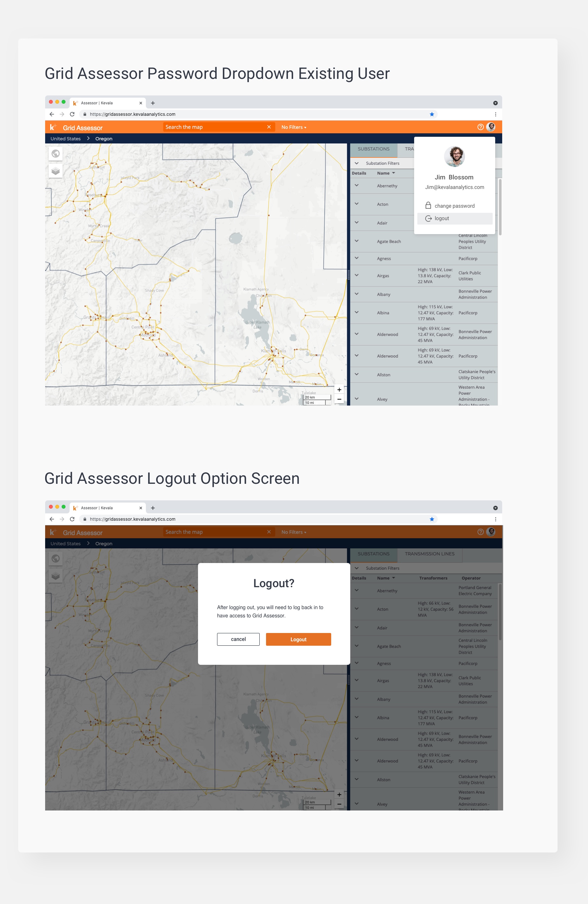The height and width of the screenshot is (904, 588).
Task: Open the layers icon on the undimmed map
Action: coord(55,171)
